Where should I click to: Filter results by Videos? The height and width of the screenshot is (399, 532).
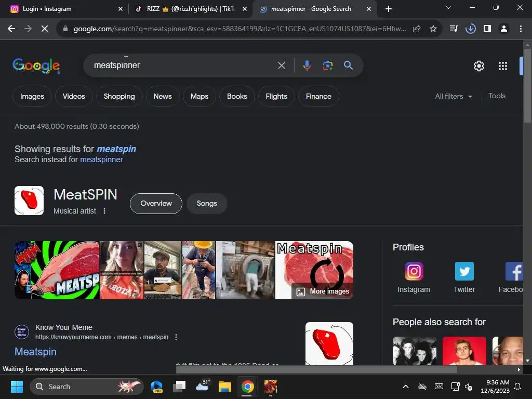pos(74,96)
